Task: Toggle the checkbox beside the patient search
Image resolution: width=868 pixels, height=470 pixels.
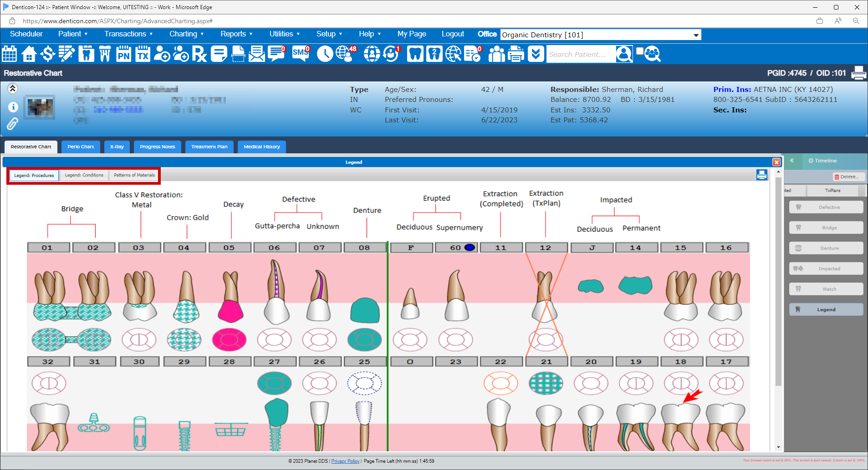Action: [639, 50]
